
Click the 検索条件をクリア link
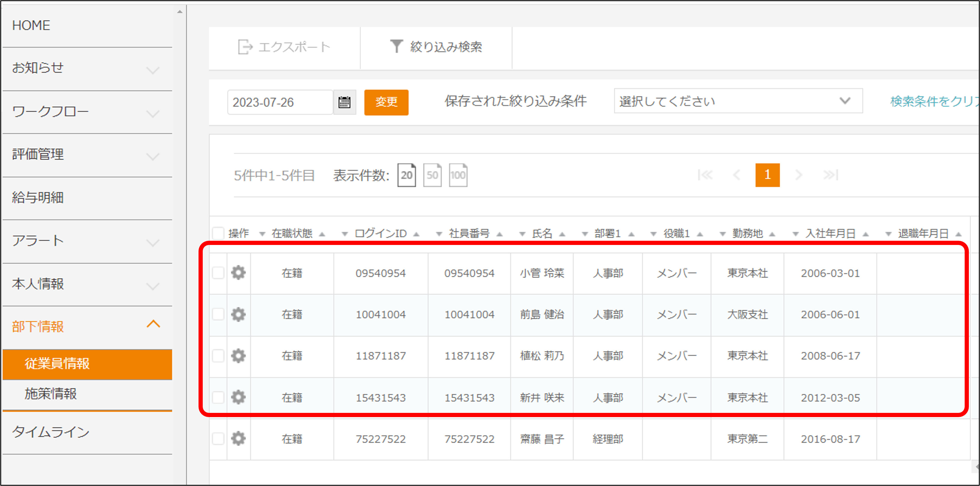pos(934,101)
